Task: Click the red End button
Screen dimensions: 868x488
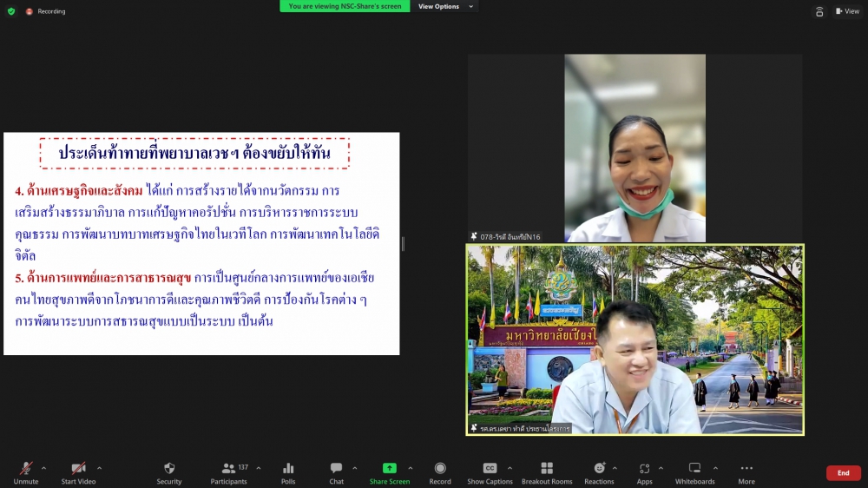Action: point(843,473)
